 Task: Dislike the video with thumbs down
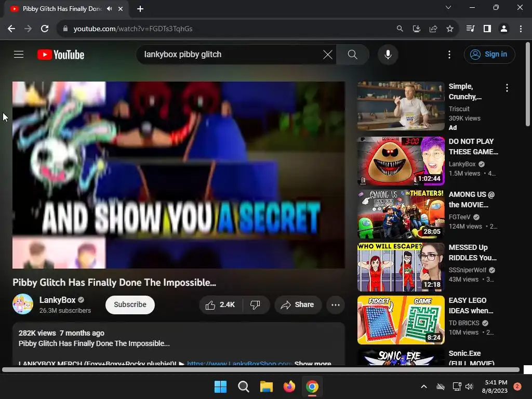click(256, 304)
